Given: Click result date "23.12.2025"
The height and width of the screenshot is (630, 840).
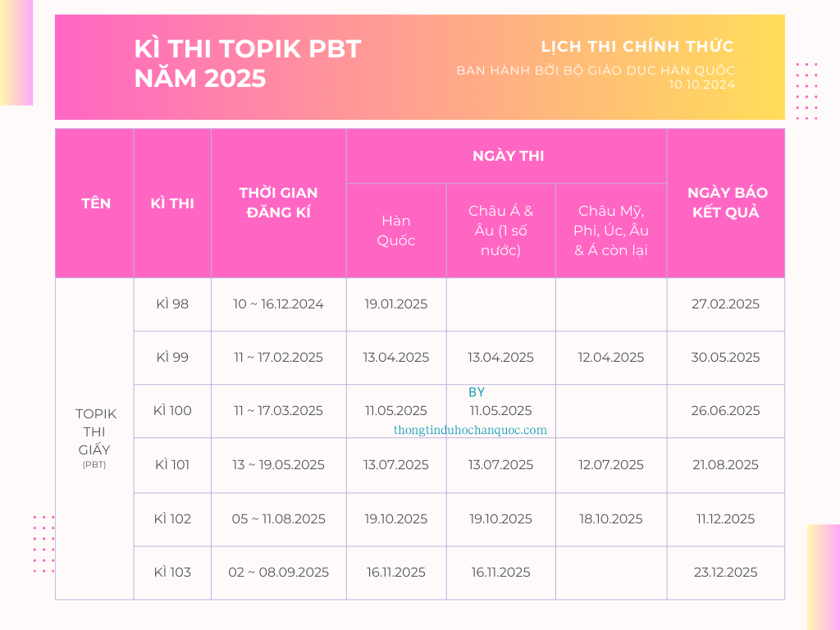Looking at the screenshot, I should tap(725, 573).
